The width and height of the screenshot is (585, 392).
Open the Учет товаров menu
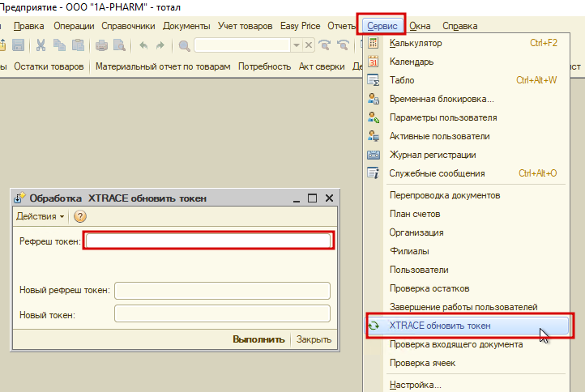click(x=246, y=26)
